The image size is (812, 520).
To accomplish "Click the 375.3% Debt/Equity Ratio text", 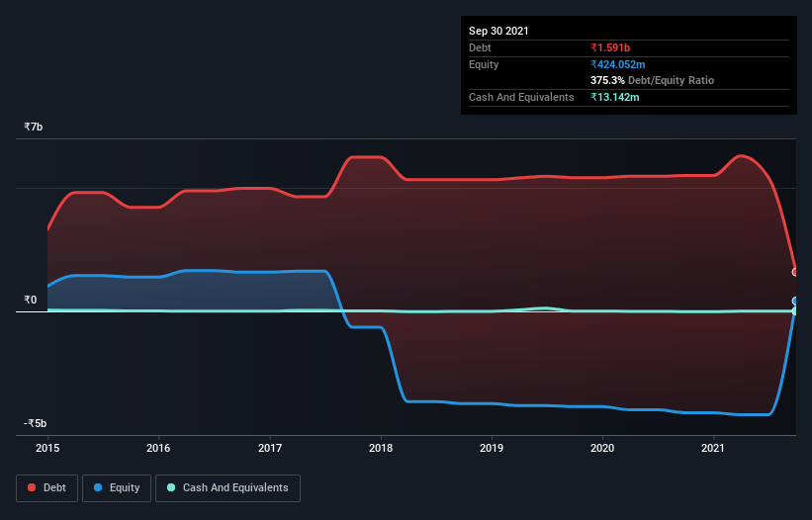I will click(x=652, y=81).
